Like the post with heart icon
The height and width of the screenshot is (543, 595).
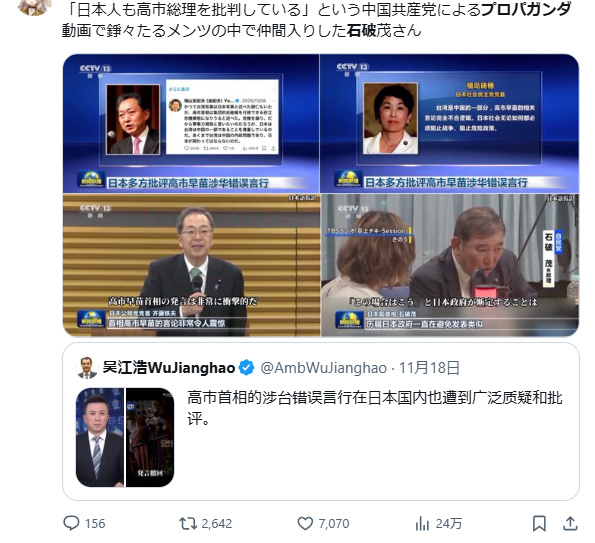click(x=305, y=524)
